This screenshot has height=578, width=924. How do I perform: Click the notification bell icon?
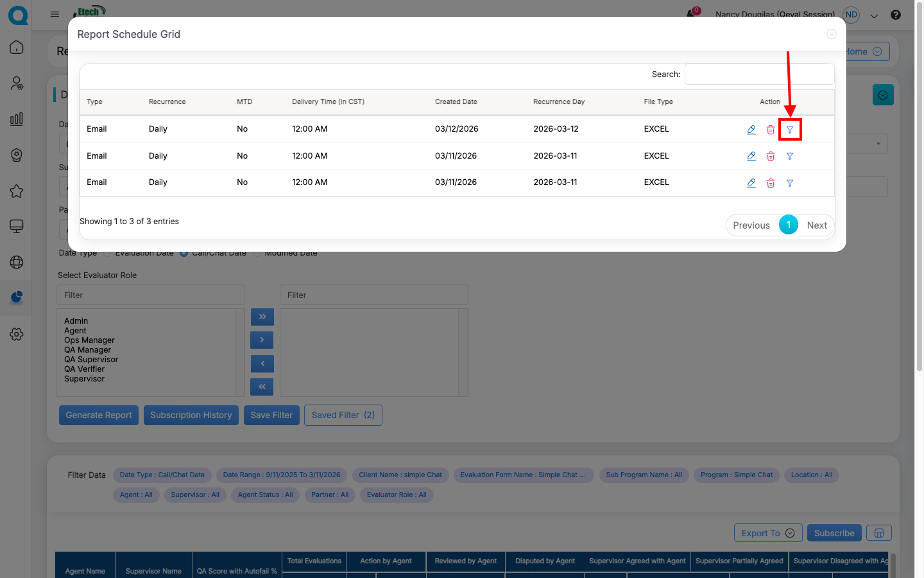(x=692, y=14)
